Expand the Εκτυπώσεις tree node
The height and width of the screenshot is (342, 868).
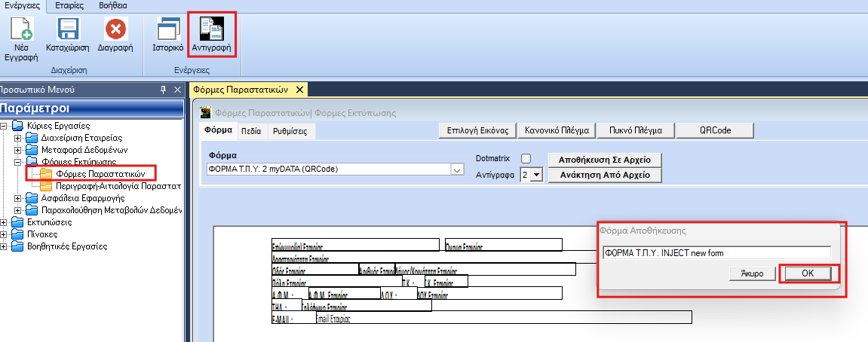pyautogui.click(x=5, y=223)
